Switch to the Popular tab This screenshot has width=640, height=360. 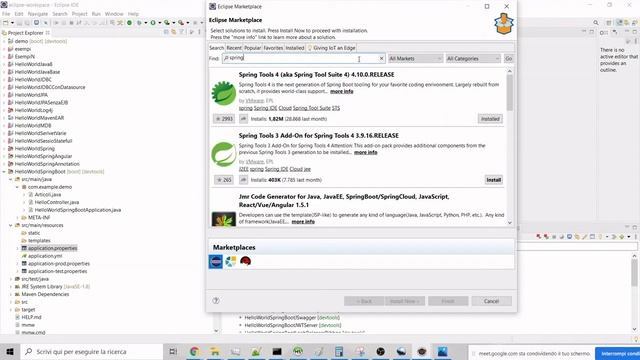(x=252, y=48)
